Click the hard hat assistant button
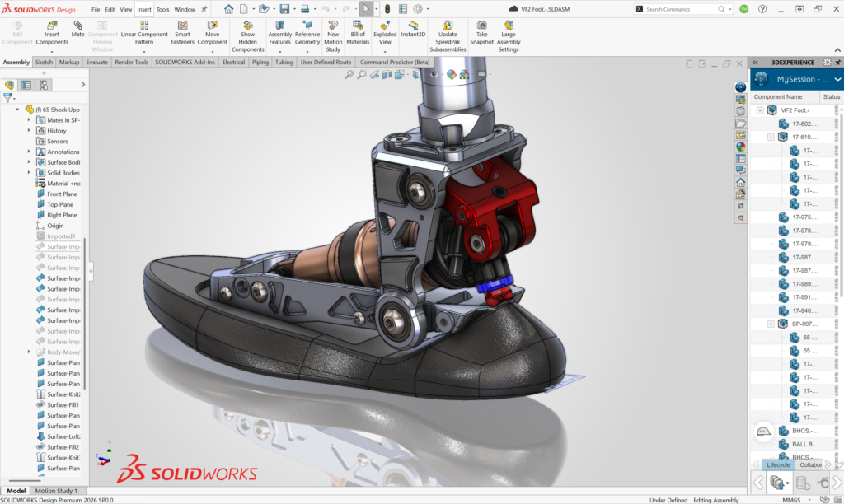 click(764, 432)
